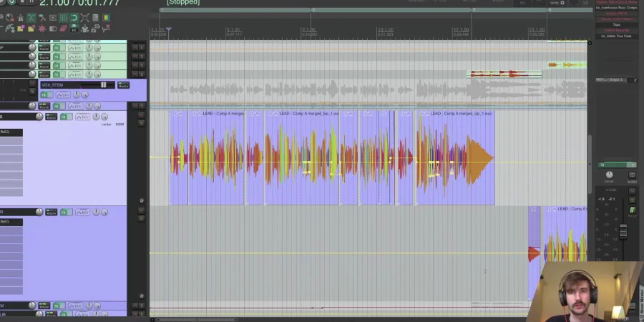Toggle FX bypass on VOX_STEM track
The width and height of the screenshot is (644, 322).
(x=51, y=95)
